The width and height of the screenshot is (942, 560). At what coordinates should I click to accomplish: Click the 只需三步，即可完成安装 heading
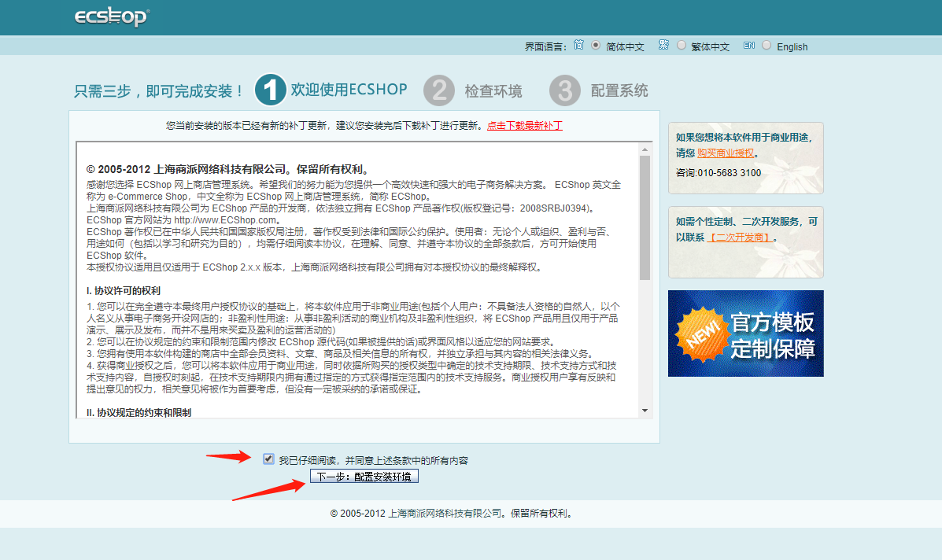[159, 91]
